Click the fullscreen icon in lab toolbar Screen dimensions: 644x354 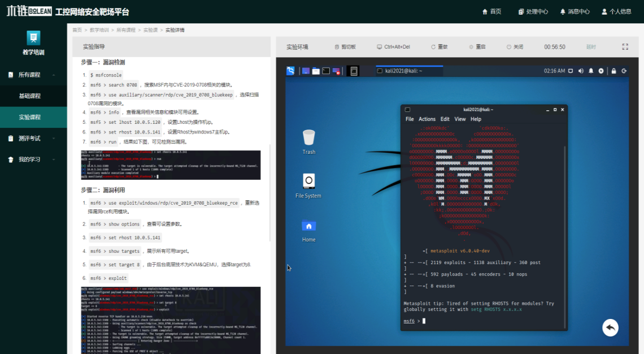(625, 47)
